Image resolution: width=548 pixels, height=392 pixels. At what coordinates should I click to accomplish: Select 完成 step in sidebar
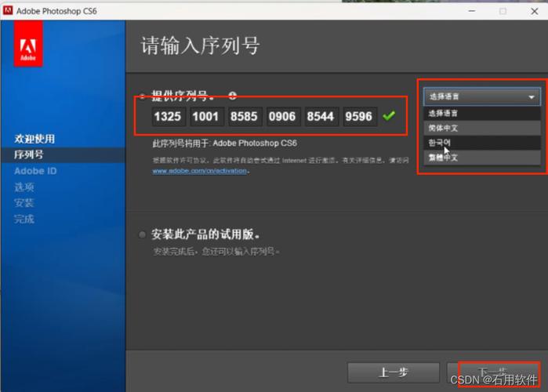click(x=24, y=219)
